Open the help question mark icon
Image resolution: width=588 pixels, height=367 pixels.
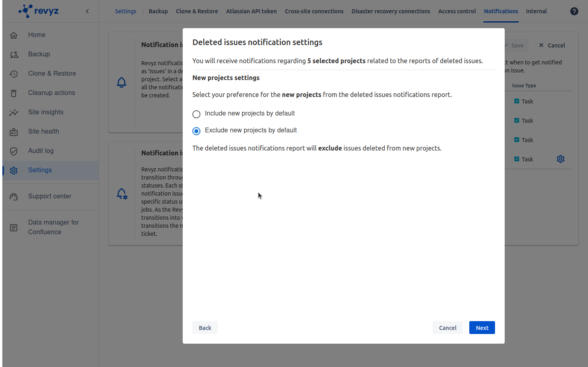point(574,11)
